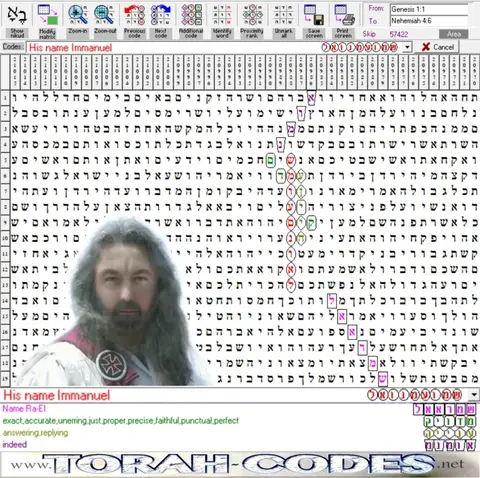Toggle the Show nikud tool

[x=17, y=20]
